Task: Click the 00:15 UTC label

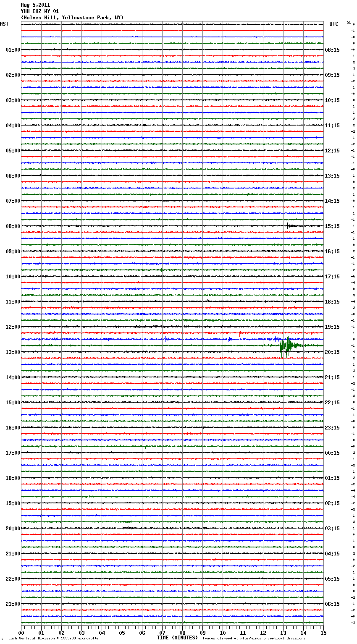Action: [332, 453]
